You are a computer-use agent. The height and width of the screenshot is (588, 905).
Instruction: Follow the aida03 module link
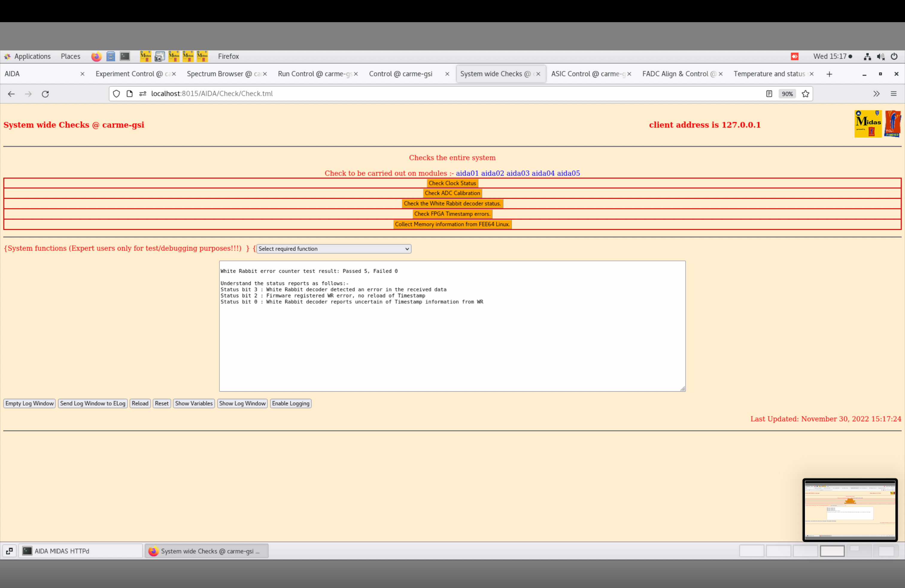coord(517,173)
